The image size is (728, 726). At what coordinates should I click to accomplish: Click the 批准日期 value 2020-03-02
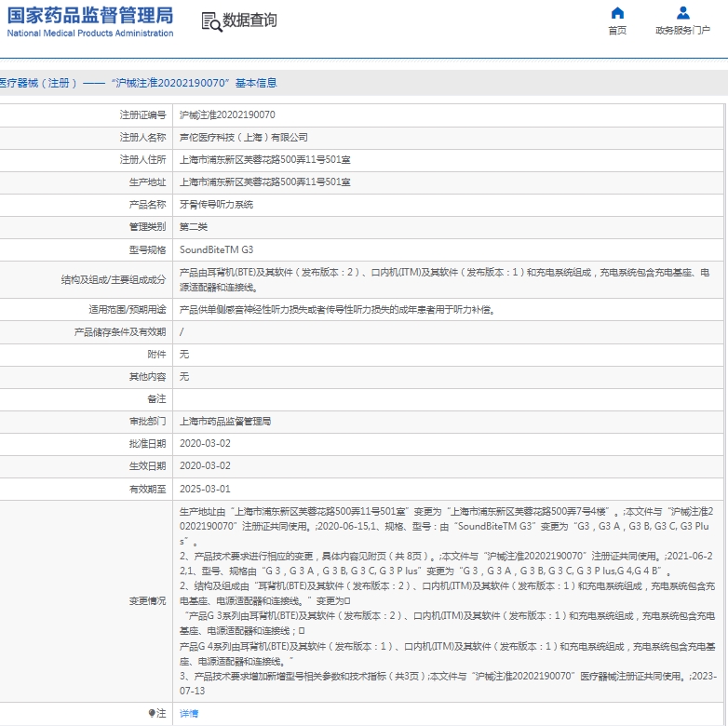[x=205, y=443]
